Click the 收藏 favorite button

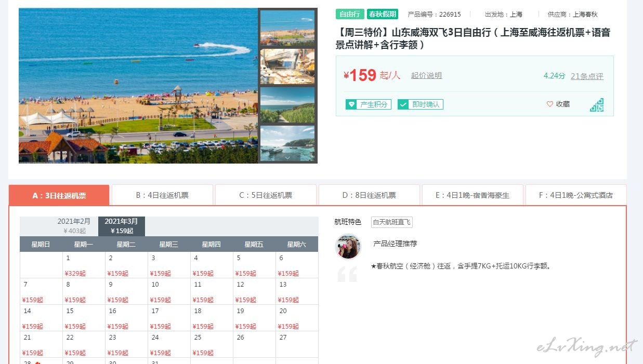(x=558, y=104)
